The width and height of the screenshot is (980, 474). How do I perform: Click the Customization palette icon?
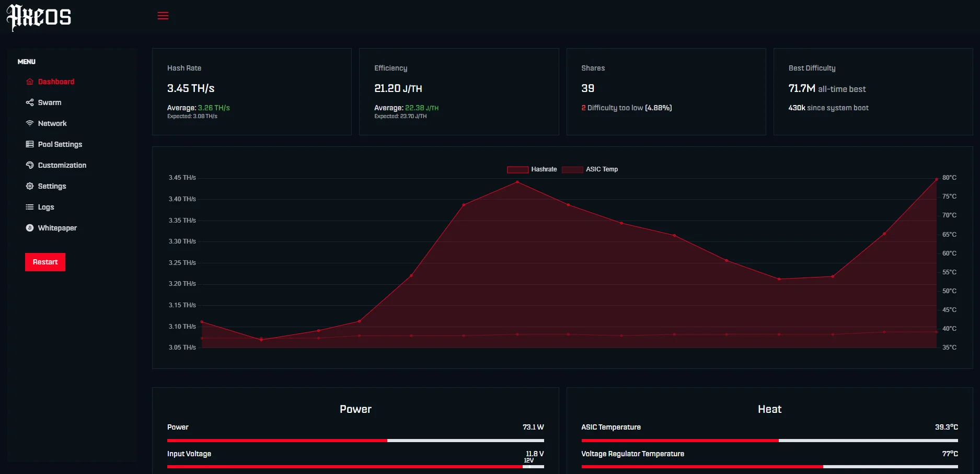(30, 165)
